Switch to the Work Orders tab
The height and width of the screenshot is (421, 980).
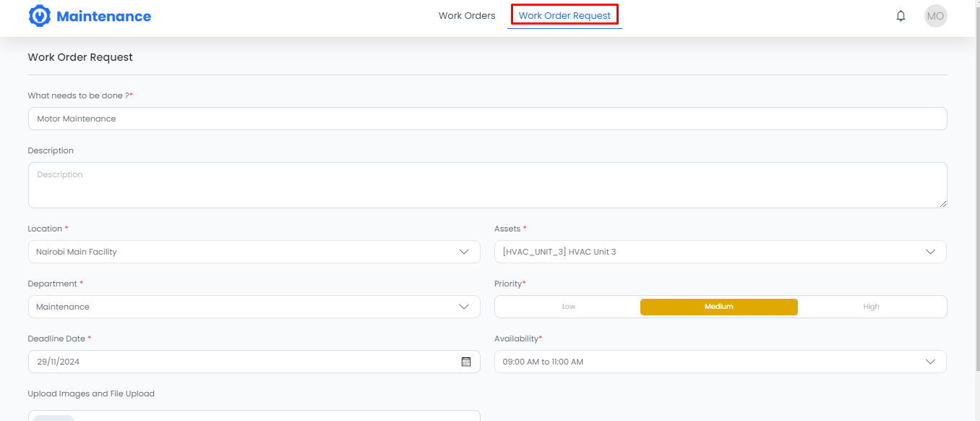(x=467, y=15)
